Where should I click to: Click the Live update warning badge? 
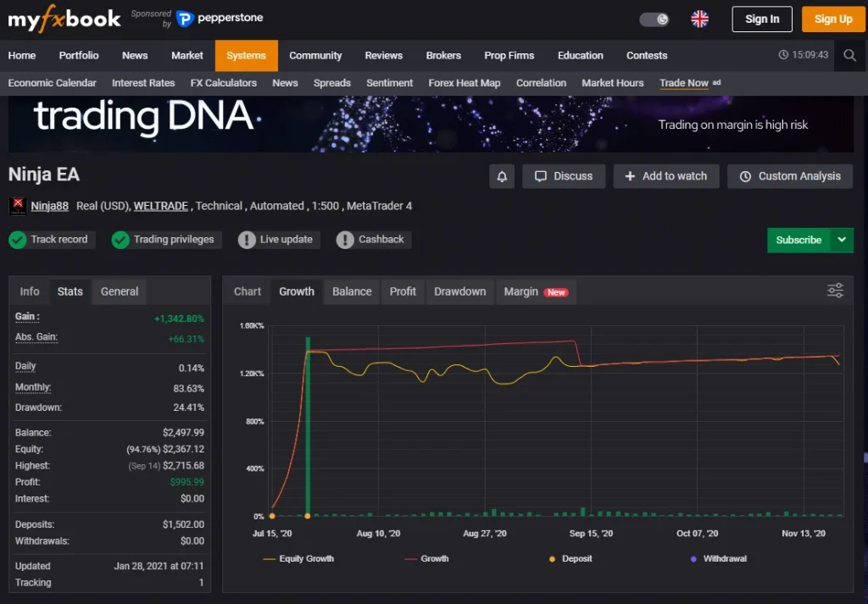[x=247, y=240]
